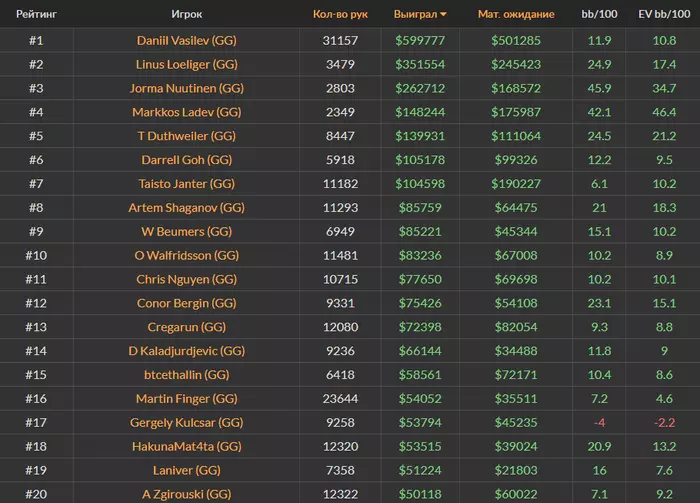Screen dimensions: 700x503
Task: Click O Walfridsson (GG) player name
Action: (187, 255)
